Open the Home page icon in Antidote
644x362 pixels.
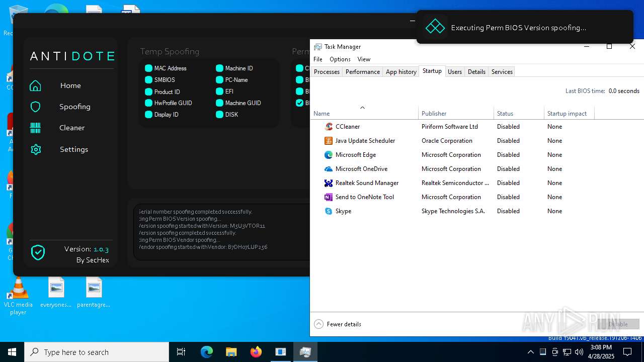(35, 86)
